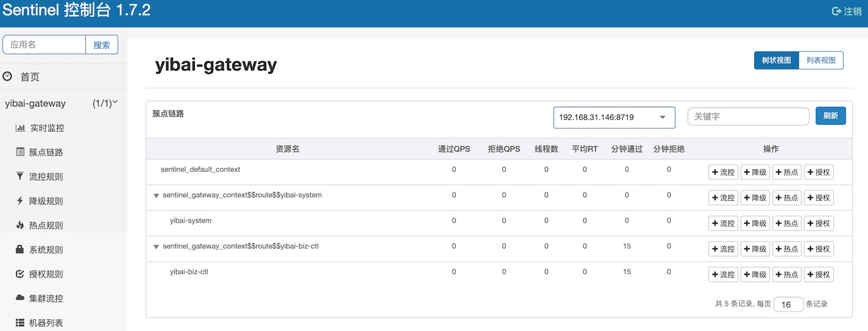Click the 机器列表 list icon

20,322
